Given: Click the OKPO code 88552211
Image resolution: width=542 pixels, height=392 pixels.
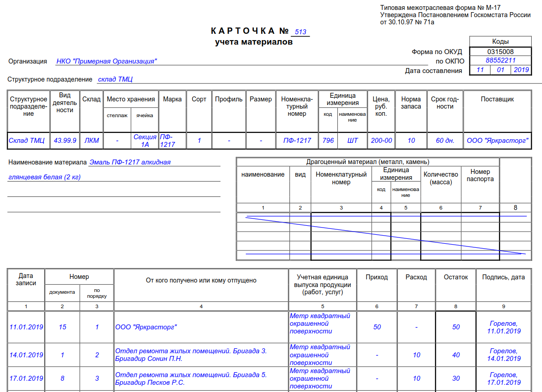Looking at the screenshot, I should pyautogui.click(x=500, y=60).
